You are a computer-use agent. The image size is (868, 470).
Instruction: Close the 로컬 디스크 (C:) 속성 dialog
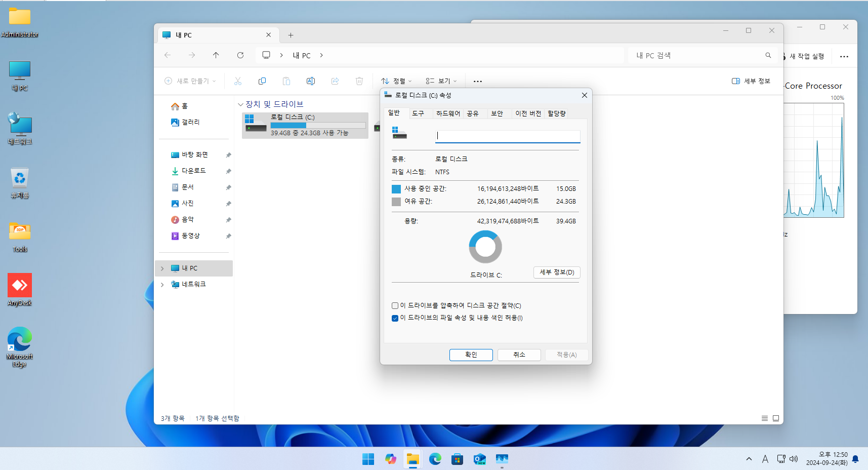coord(585,95)
